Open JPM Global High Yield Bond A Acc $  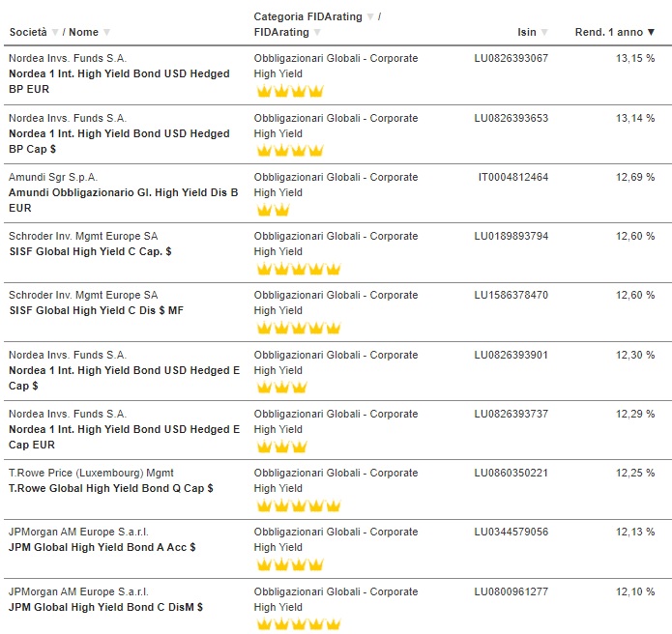[x=102, y=547]
